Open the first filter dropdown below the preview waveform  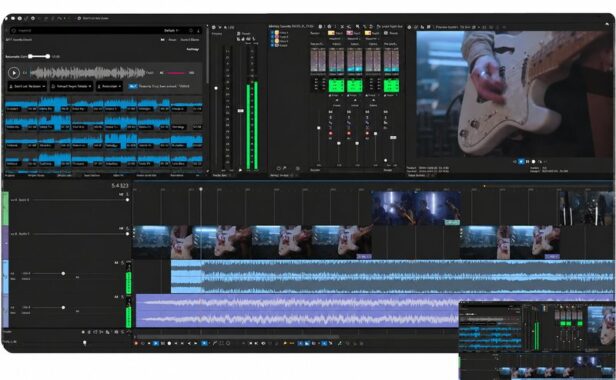click(x=27, y=86)
